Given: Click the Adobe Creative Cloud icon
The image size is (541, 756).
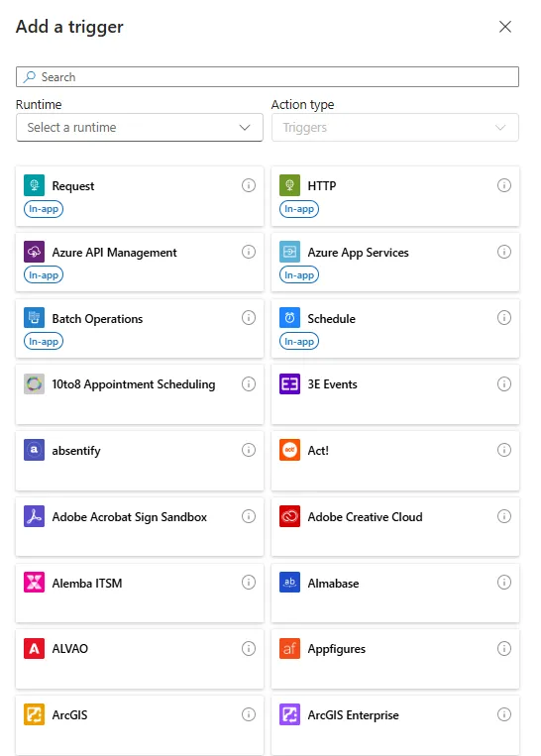Looking at the screenshot, I should click(289, 516).
